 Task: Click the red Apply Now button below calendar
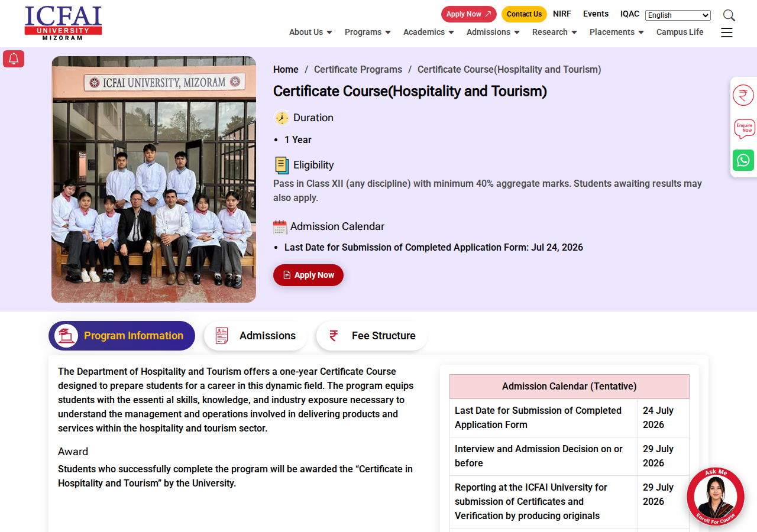click(x=308, y=275)
